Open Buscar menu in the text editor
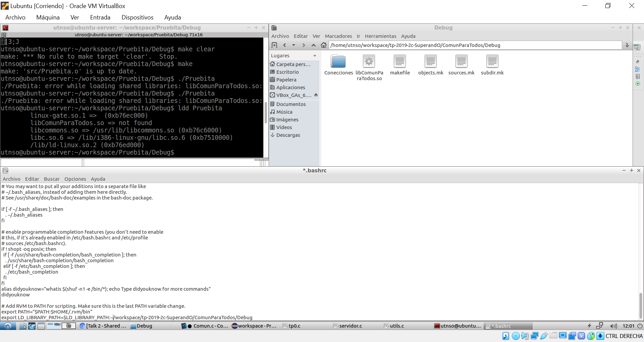This screenshot has width=644, height=342. pyautogui.click(x=52, y=179)
